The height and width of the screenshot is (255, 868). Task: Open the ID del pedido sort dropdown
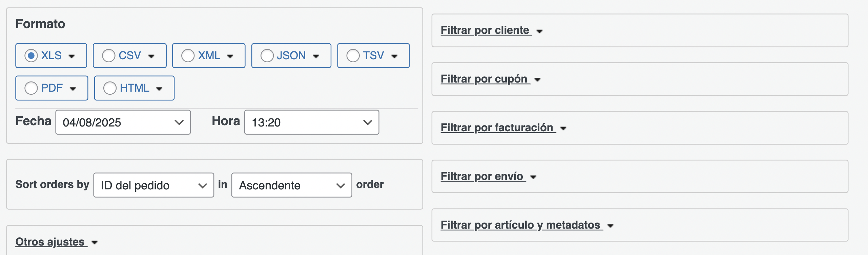[x=154, y=185]
